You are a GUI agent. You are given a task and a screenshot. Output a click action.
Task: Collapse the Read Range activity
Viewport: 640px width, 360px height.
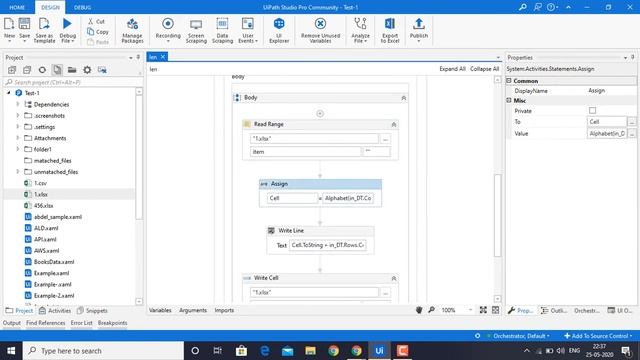tap(393, 124)
